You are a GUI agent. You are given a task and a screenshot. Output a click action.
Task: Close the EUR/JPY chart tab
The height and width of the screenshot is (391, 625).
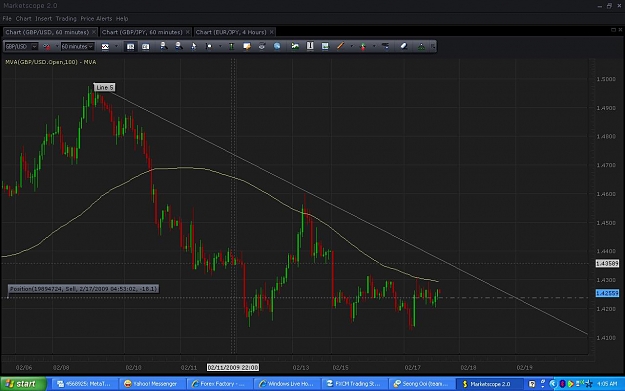[x=271, y=32]
